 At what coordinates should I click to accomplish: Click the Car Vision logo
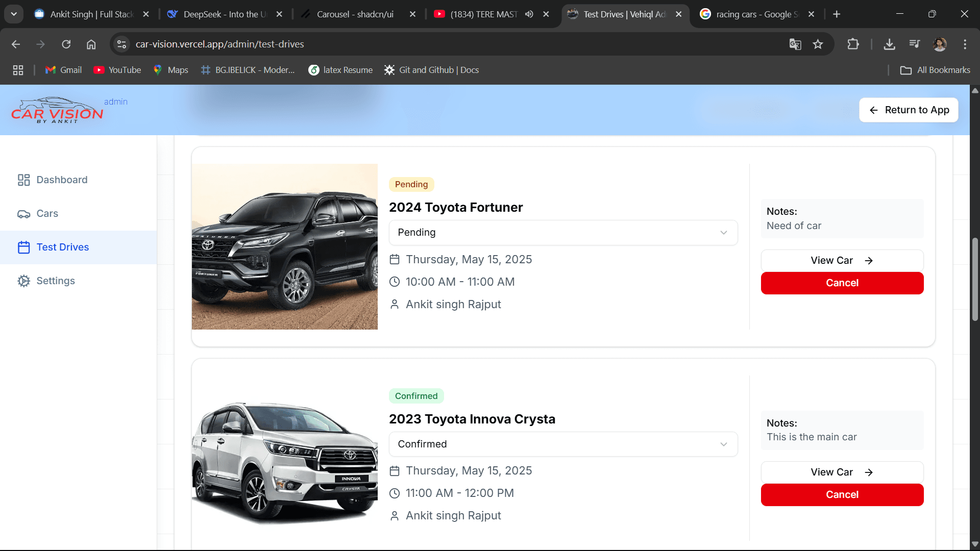57,110
